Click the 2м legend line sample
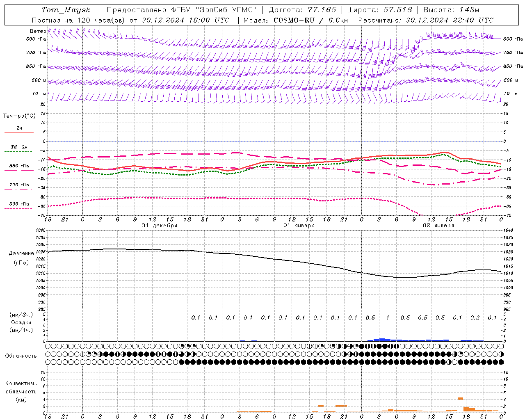This screenshot has height=420, width=525. pos(19,132)
